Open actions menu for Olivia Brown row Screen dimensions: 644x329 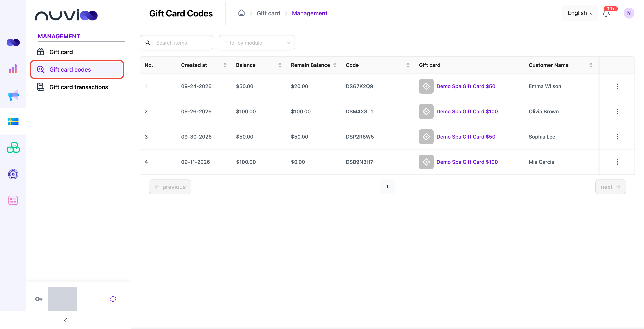pos(617,111)
